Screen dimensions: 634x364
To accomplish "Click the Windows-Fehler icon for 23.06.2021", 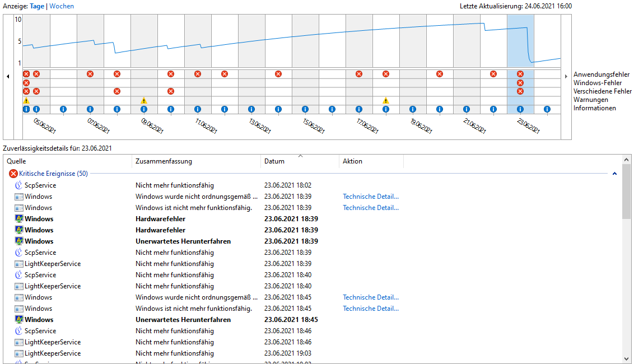I will [x=520, y=83].
